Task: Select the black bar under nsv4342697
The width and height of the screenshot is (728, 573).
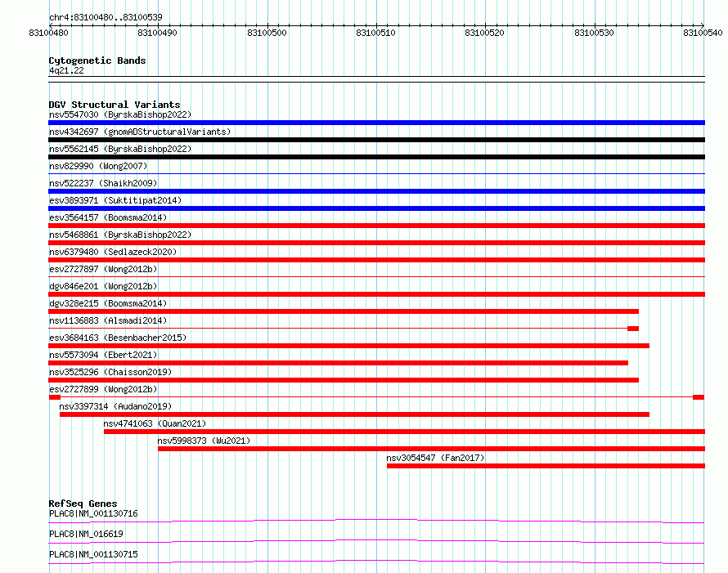Action: click(x=376, y=140)
